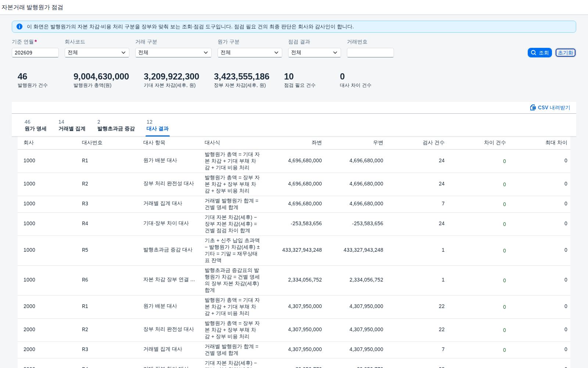588x368 pixels.
Task: Click the 초기화 reset button
Action: 566,53
